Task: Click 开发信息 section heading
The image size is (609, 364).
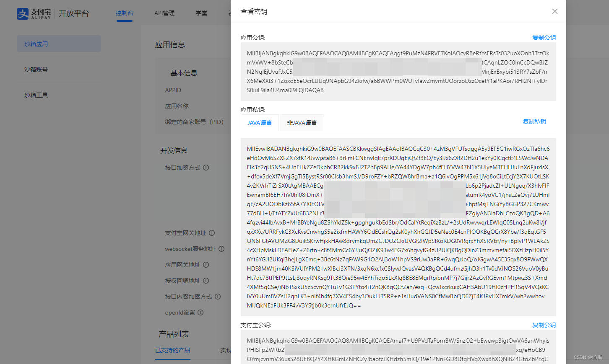Action: tap(174, 150)
